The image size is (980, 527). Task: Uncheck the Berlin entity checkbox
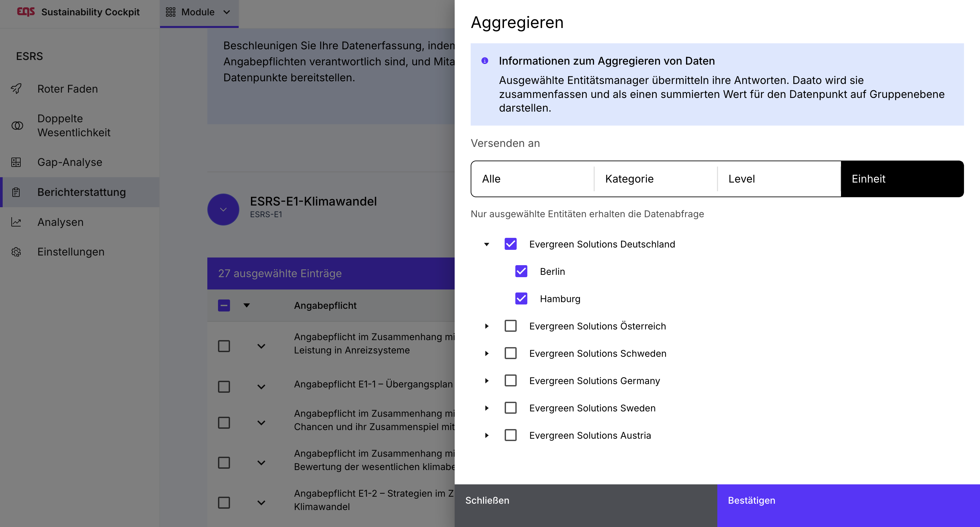521,271
